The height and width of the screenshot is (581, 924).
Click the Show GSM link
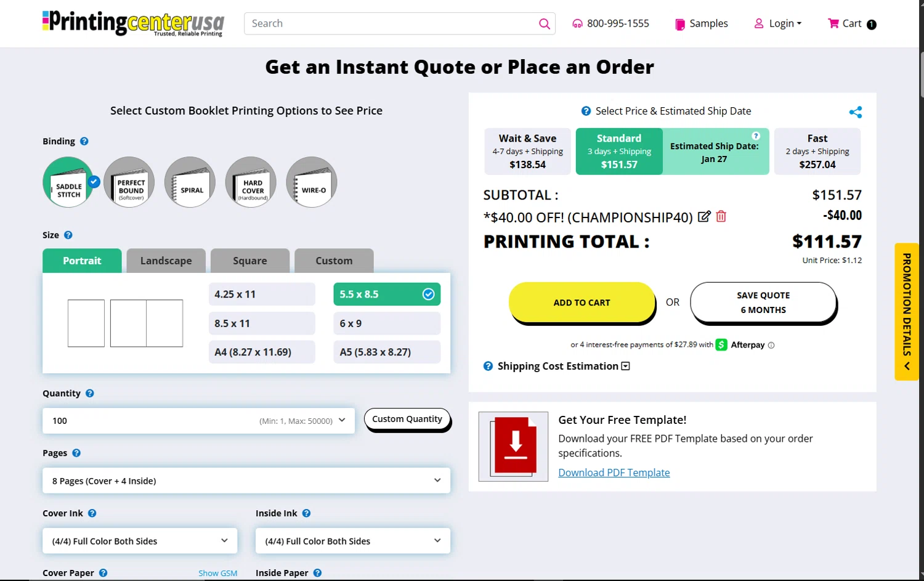217,573
